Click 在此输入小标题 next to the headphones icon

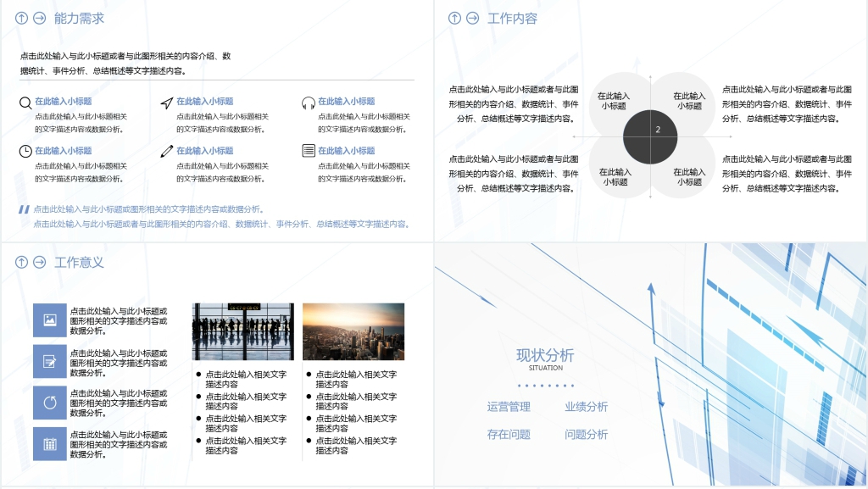(347, 101)
